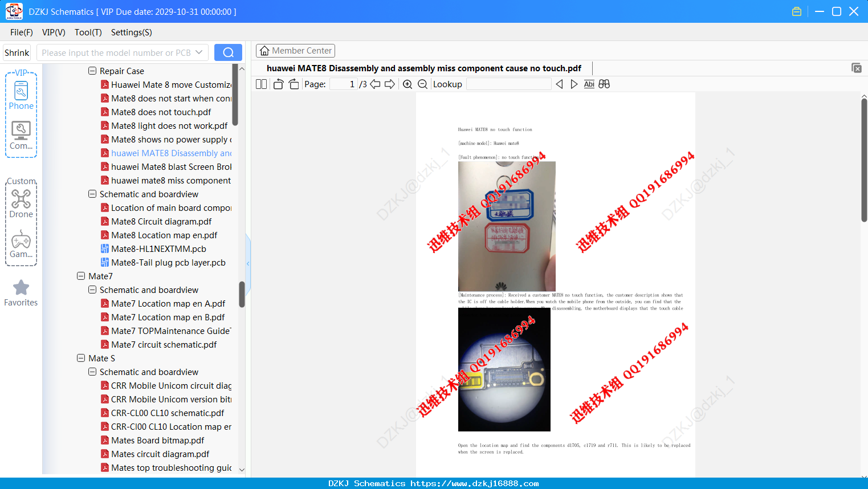The image size is (868, 489).
Task: Open the model number dropdown arrow
Action: tap(199, 52)
